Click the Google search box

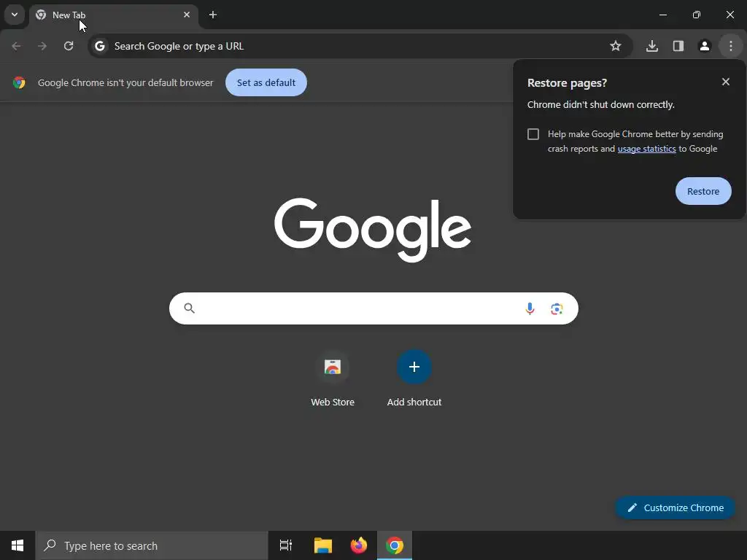[x=373, y=308]
